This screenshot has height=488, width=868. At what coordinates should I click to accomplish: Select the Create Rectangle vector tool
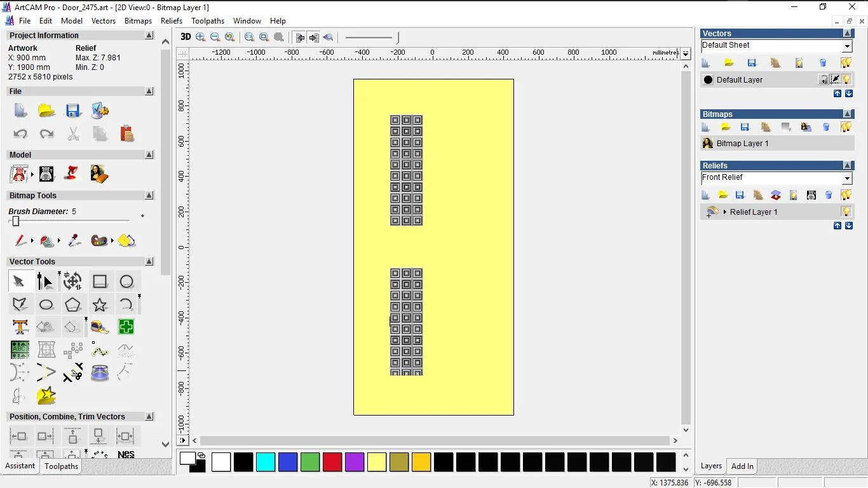click(100, 281)
